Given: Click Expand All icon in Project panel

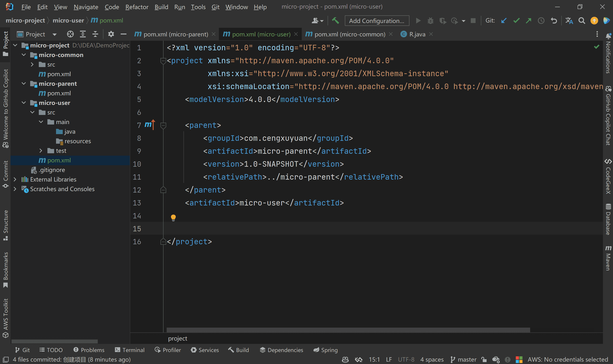Looking at the screenshot, I should [83, 34].
